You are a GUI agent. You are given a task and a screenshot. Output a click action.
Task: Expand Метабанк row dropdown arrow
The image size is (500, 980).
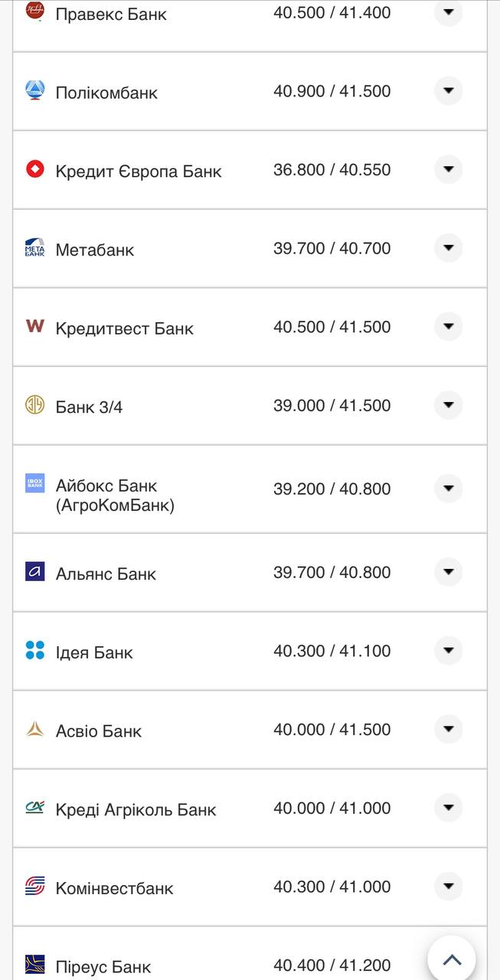tap(449, 248)
